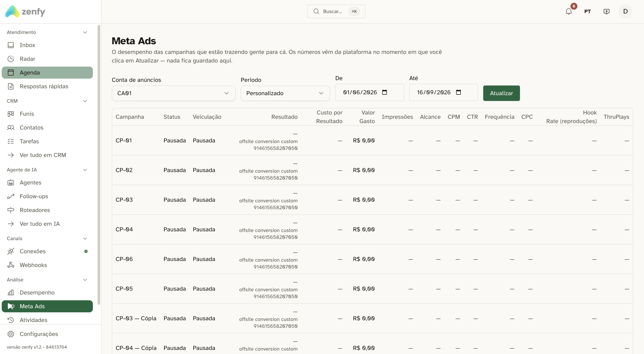Viewport: 644px width, 354px height.
Task: Open the calendar picker in De field
Action: pyautogui.click(x=385, y=92)
